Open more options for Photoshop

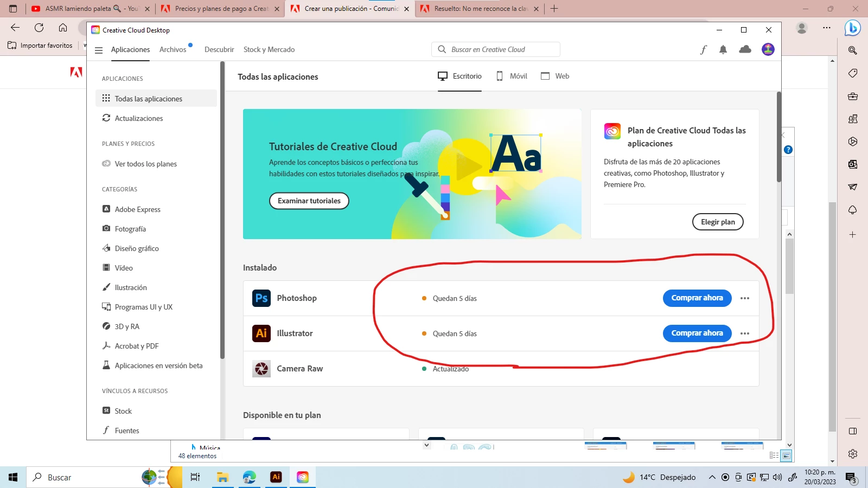(745, 298)
